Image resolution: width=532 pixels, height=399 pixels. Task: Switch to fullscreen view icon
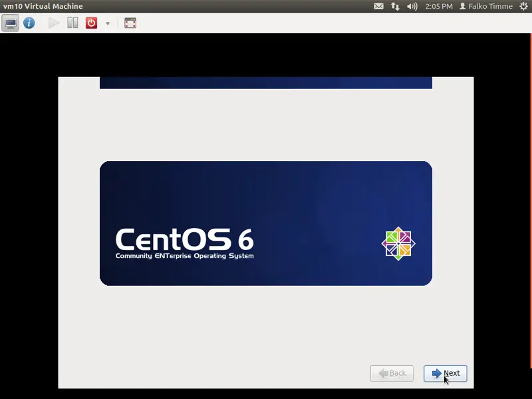point(130,23)
